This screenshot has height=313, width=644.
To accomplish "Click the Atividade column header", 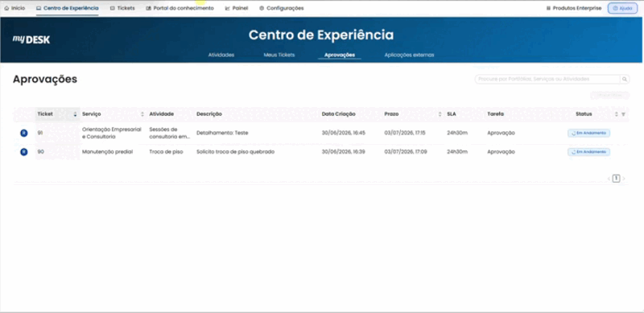I will [x=162, y=114].
